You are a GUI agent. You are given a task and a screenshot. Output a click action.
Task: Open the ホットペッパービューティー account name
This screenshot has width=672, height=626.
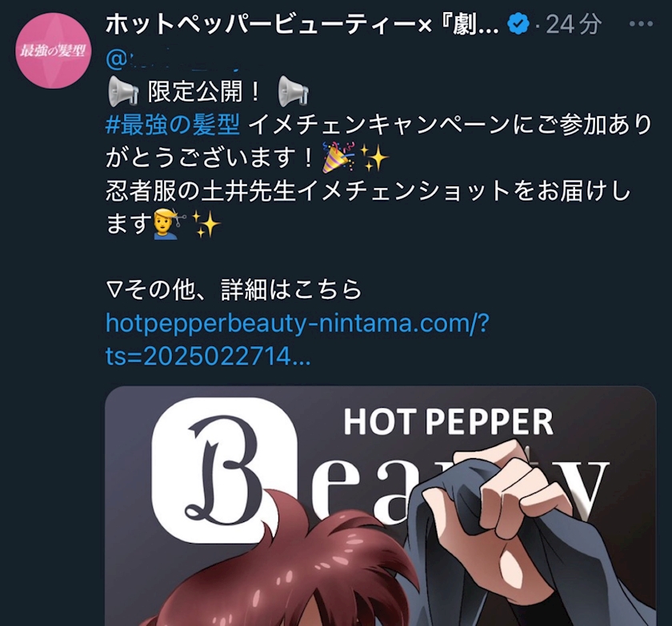302,24
